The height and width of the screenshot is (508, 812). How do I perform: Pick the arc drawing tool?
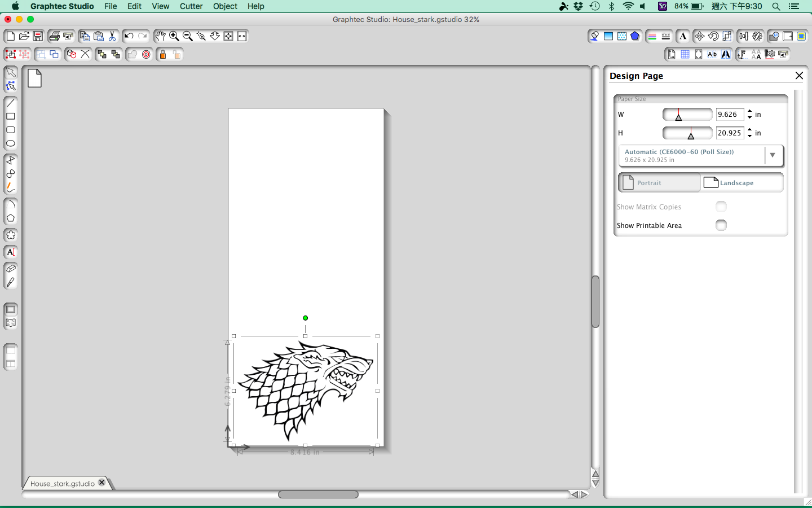coord(11,204)
